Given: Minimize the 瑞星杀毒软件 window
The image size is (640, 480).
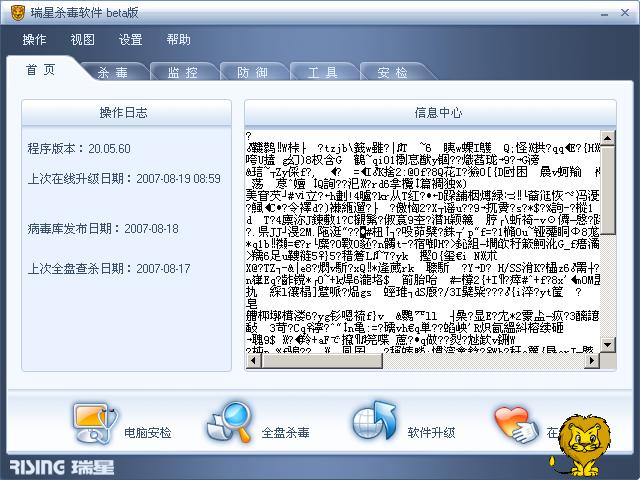Looking at the screenshot, I should point(604,13).
